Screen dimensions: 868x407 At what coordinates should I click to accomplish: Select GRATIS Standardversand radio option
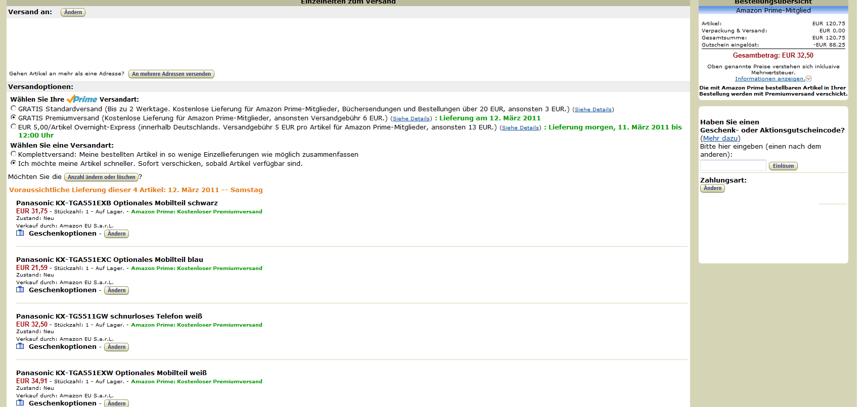pyautogui.click(x=14, y=108)
